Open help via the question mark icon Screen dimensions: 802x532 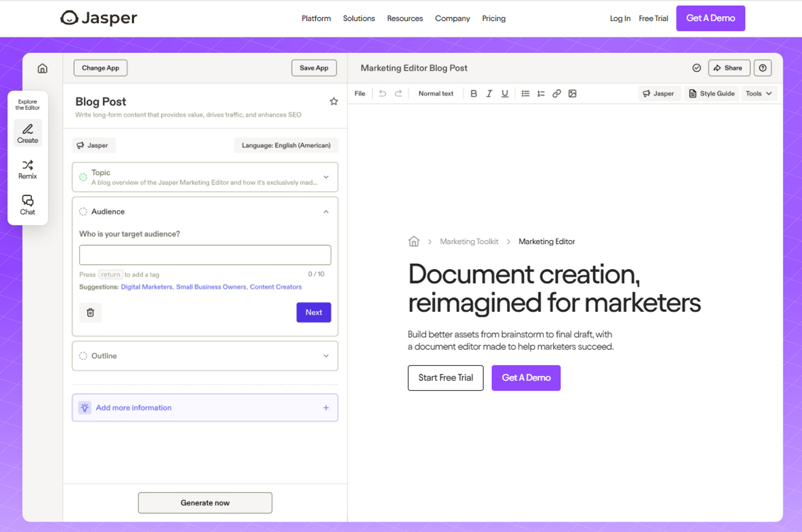tap(762, 68)
